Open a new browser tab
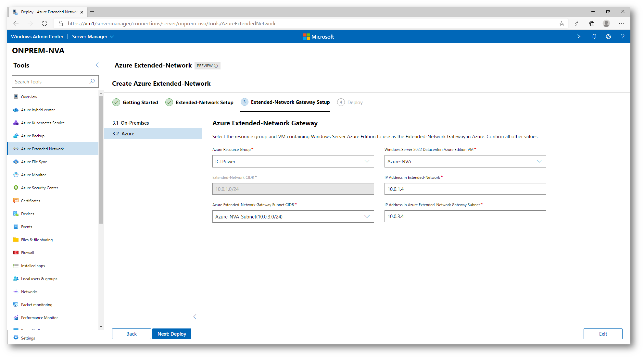 click(92, 12)
